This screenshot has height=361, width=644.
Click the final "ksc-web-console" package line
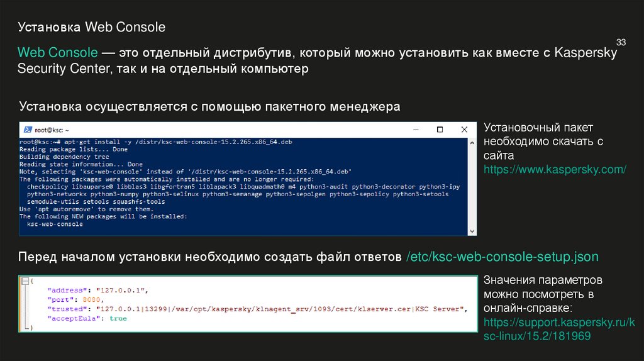click(x=55, y=225)
